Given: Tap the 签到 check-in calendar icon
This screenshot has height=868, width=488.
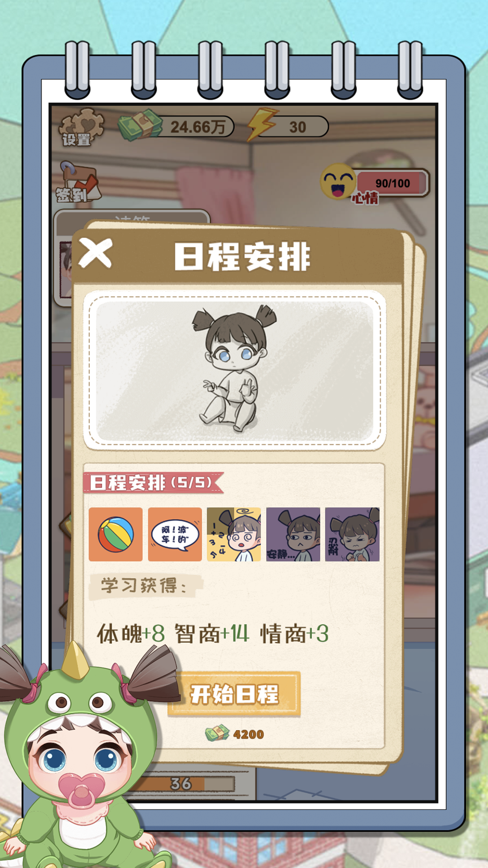Looking at the screenshot, I should tap(78, 182).
